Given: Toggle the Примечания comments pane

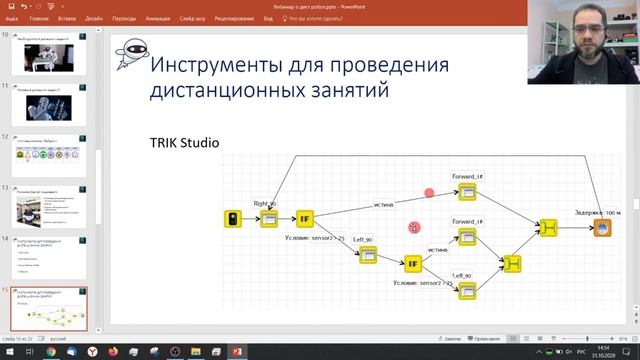Looking at the screenshot, I should [484, 339].
